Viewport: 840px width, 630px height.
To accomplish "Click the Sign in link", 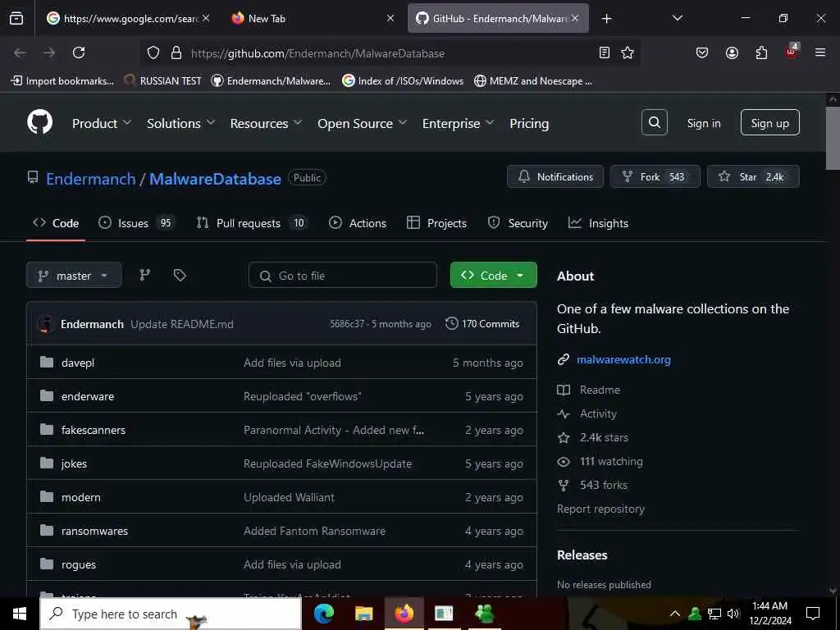I will click(x=703, y=123).
